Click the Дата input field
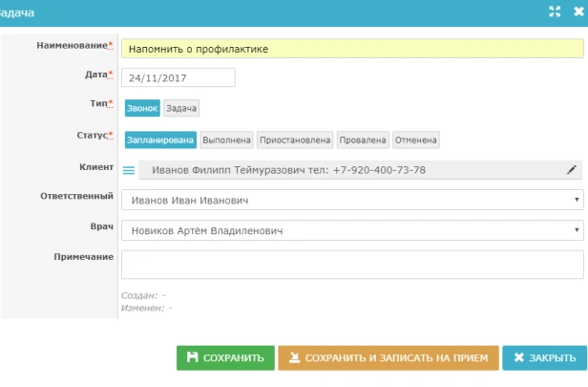Screen dimensions: 588x387 pos(178,78)
